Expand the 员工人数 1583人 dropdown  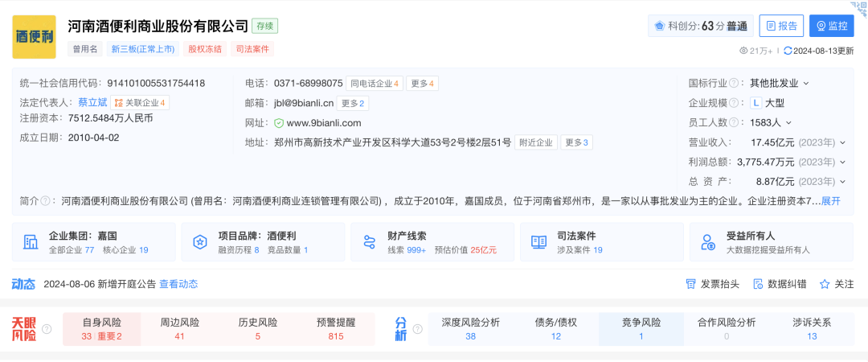(788, 123)
